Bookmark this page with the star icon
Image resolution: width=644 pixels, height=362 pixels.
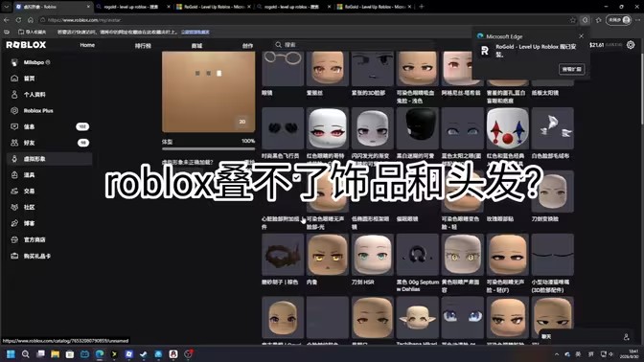pos(572,20)
